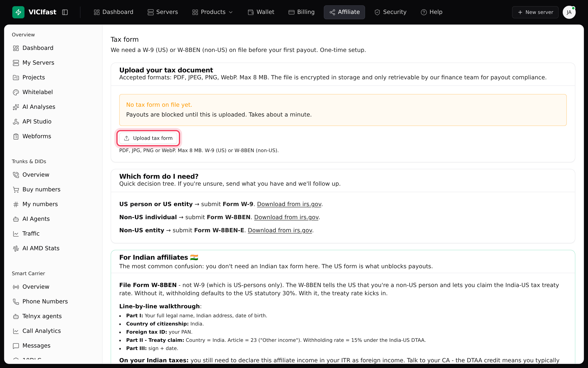588x368 pixels.
Task: Open Call Analytics label in sidebar
Action: coord(42,331)
